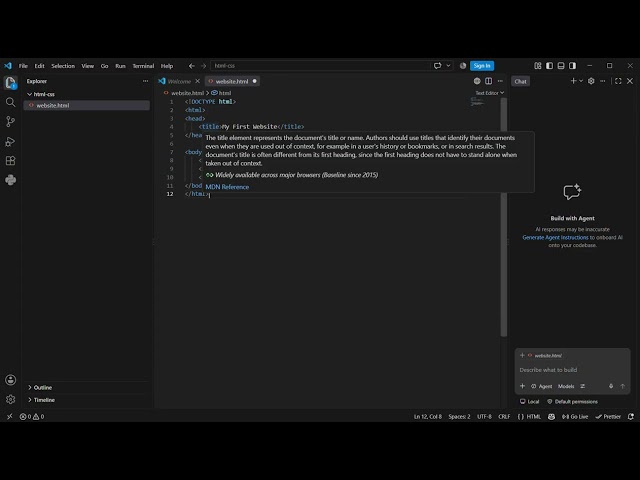Add context with plus before website.html
640x480 pixels.
522,355
